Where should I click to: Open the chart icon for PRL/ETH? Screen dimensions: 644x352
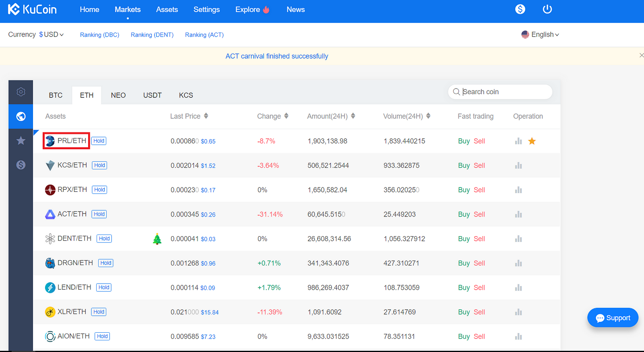[518, 141]
